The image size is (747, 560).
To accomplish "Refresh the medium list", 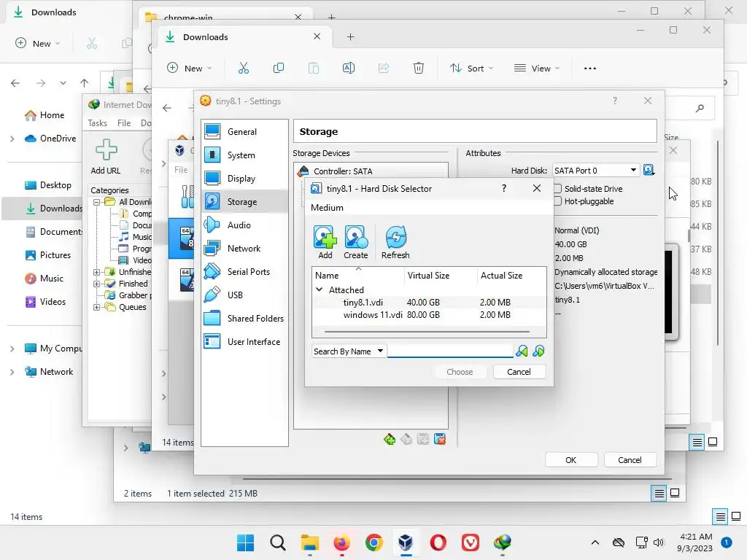I will [x=395, y=242].
